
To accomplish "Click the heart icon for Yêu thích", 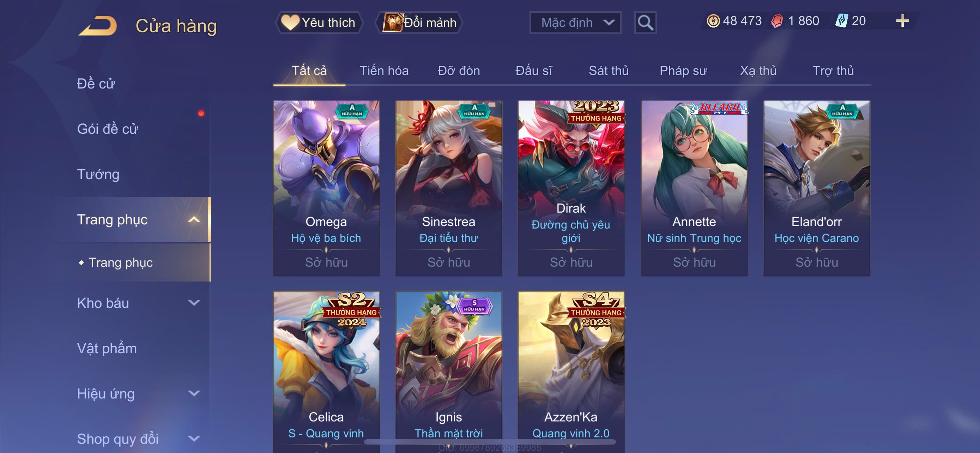I will tap(290, 23).
